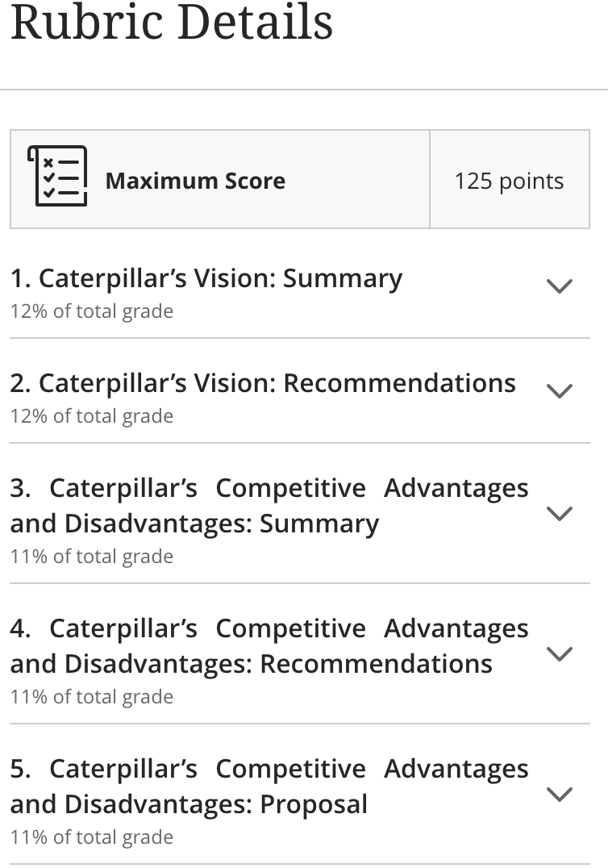Click the Maximum Score label
This screenshot has height=868, width=608.
pyautogui.click(x=195, y=181)
